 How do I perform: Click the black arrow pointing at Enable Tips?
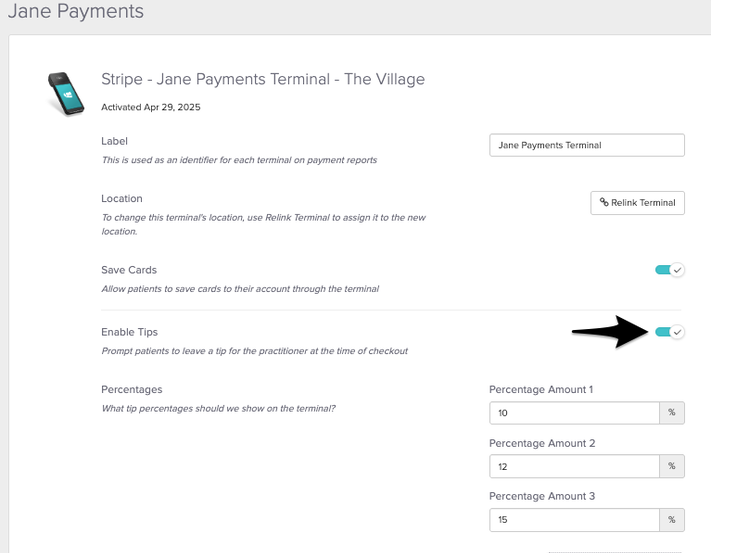click(610, 332)
